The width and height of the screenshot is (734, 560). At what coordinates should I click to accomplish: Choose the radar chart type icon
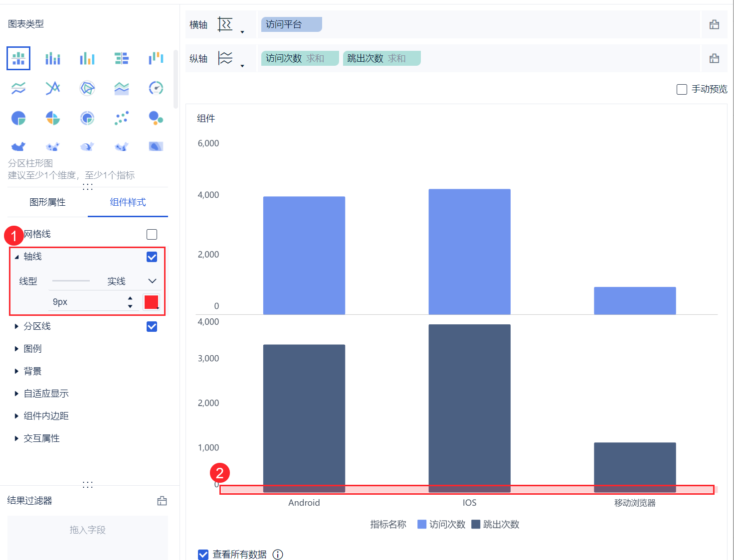87,88
